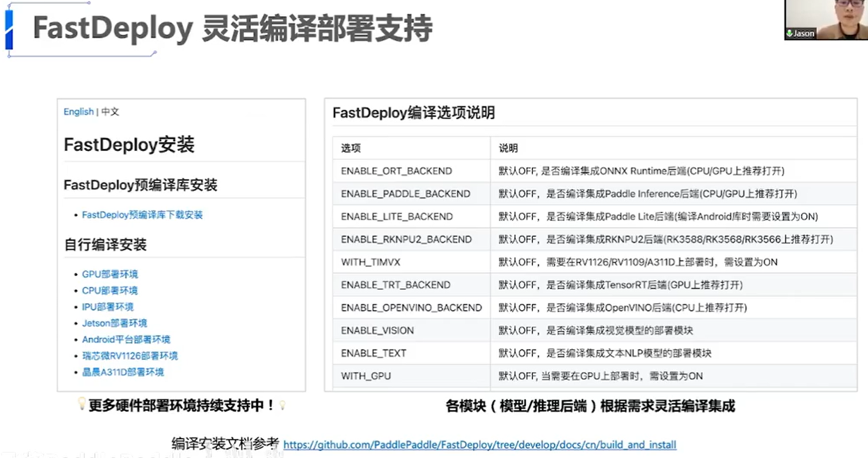868x458 pixels.
Task: Open the GPU部署环境 link
Action: [x=110, y=274]
